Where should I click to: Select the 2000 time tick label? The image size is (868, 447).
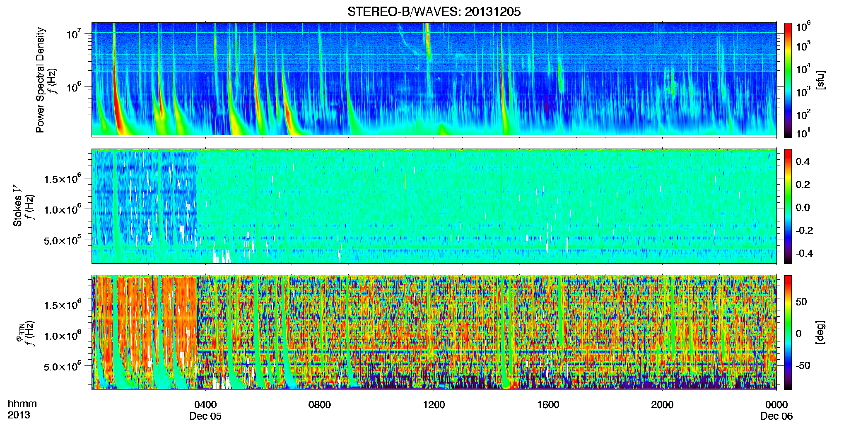coord(662,404)
